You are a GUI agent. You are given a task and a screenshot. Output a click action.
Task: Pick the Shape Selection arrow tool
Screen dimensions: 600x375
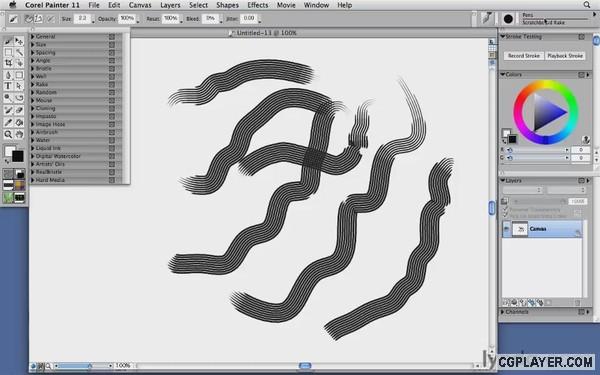19,86
